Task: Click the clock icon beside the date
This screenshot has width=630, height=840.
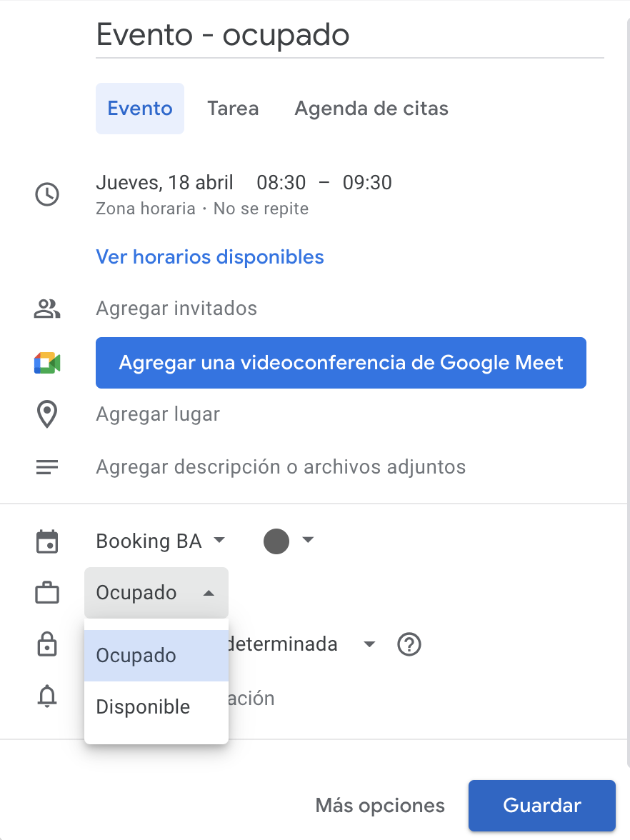Action: (x=47, y=194)
